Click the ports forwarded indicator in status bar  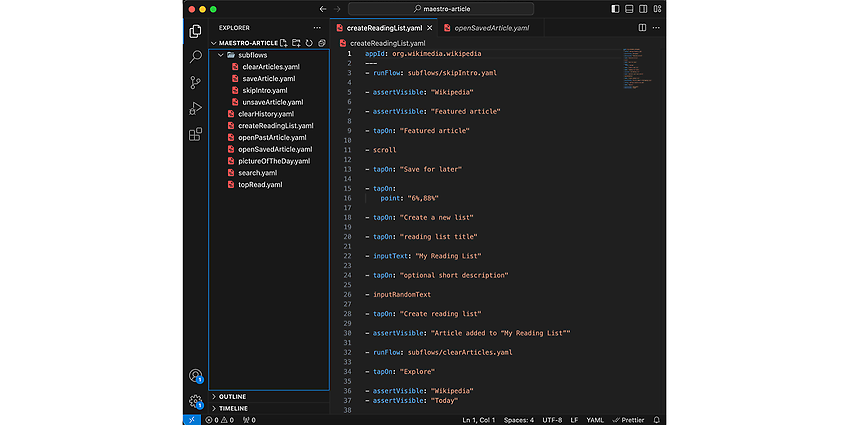pyautogui.click(x=249, y=420)
